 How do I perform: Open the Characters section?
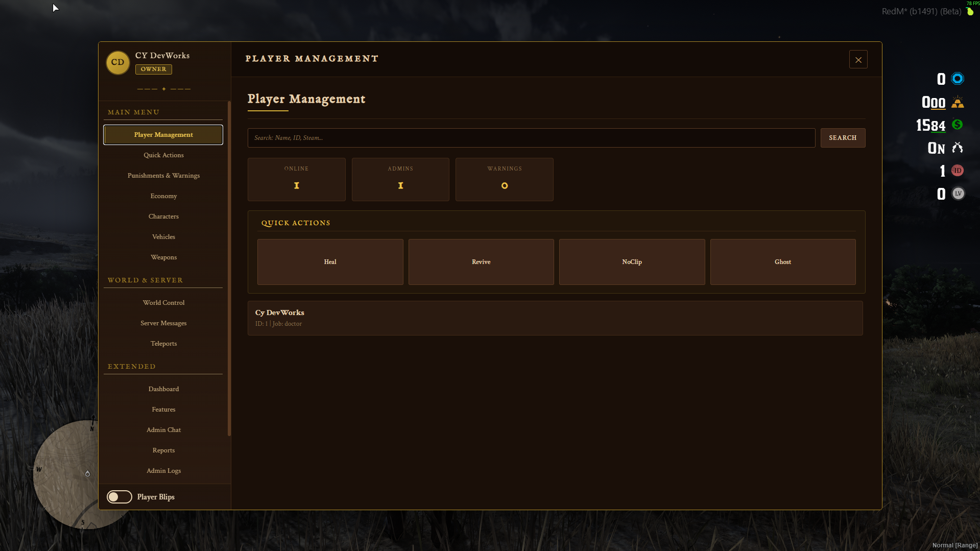(x=163, y=217)
